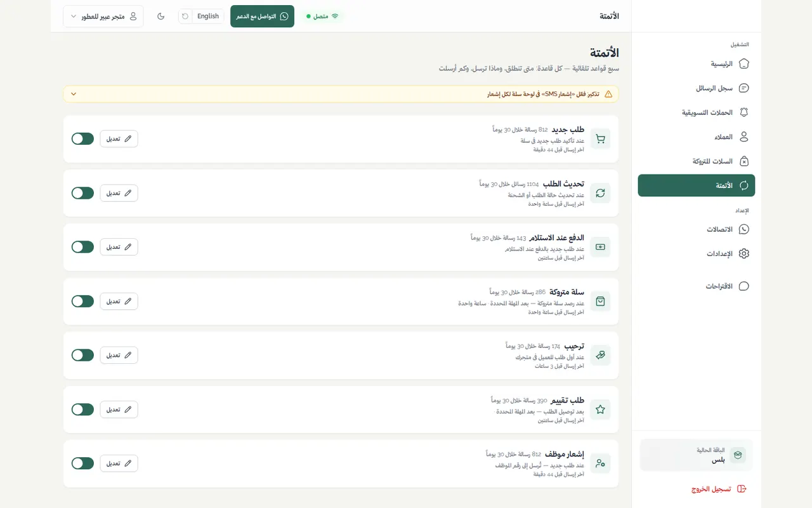Open «الاقتراحات» in the sidebar
812x508 pixels.
[697, 286]
